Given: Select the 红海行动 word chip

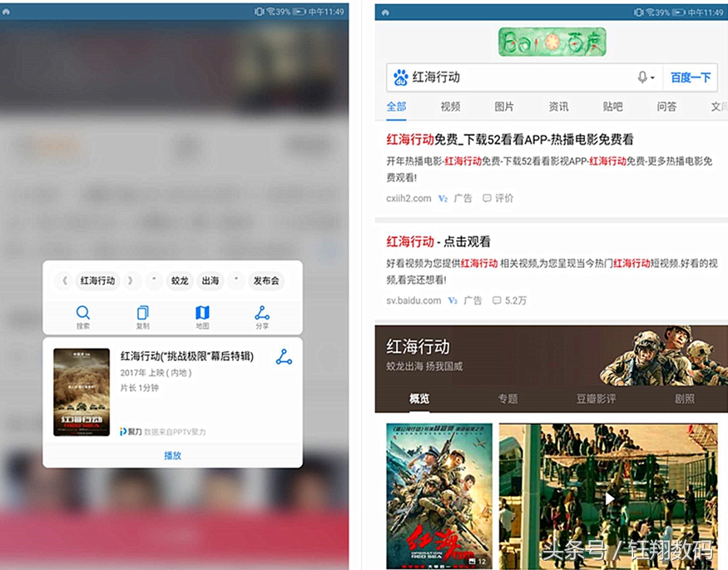Looking at the screenshot, I should [97, 280].
